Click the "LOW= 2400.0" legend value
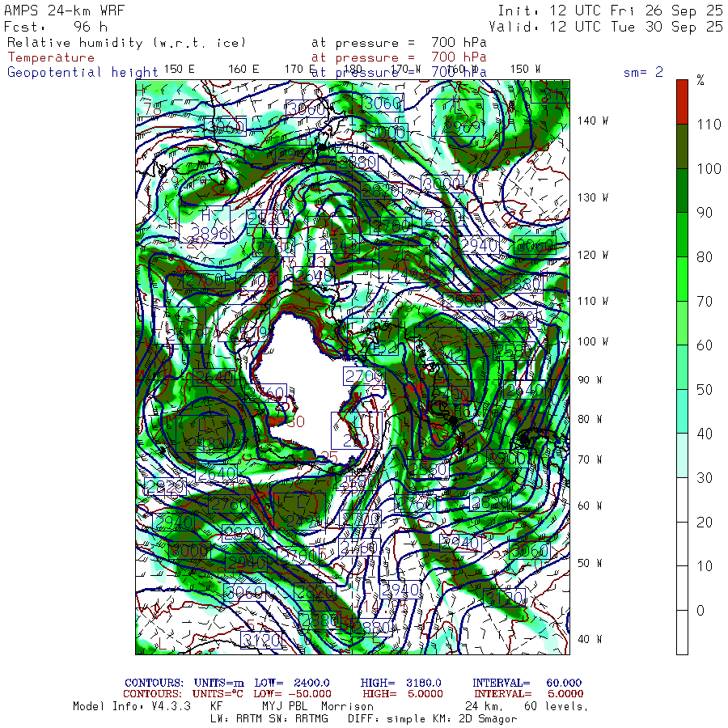728x728 pixels. 291,683
